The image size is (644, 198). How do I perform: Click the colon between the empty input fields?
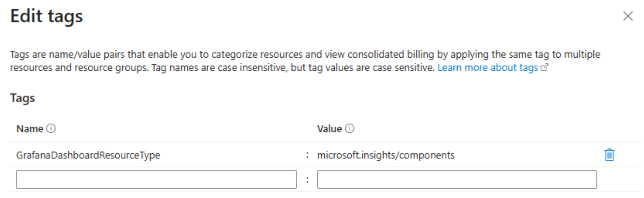pos(307,180)
